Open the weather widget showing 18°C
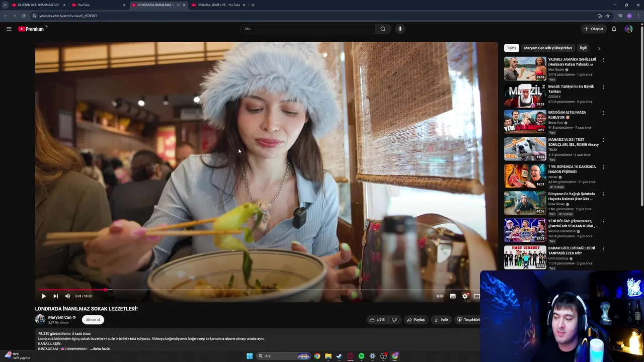 (x=17, y=356)
